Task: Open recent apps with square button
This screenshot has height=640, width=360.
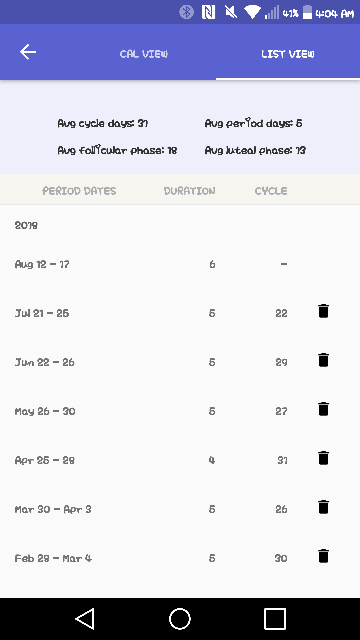Action: pyautogui.click(x=275, y=619)
